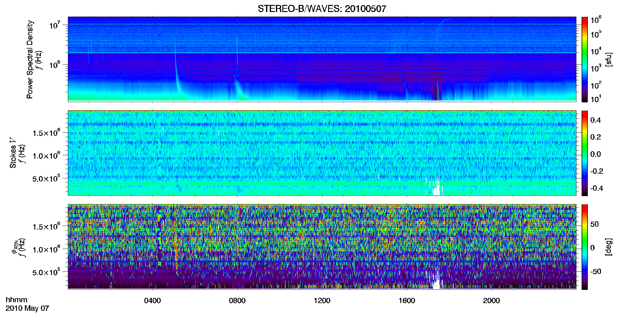
Task: Click the plot title STEREO-B/WAVES: 20100507
Action: click(322, 9)
